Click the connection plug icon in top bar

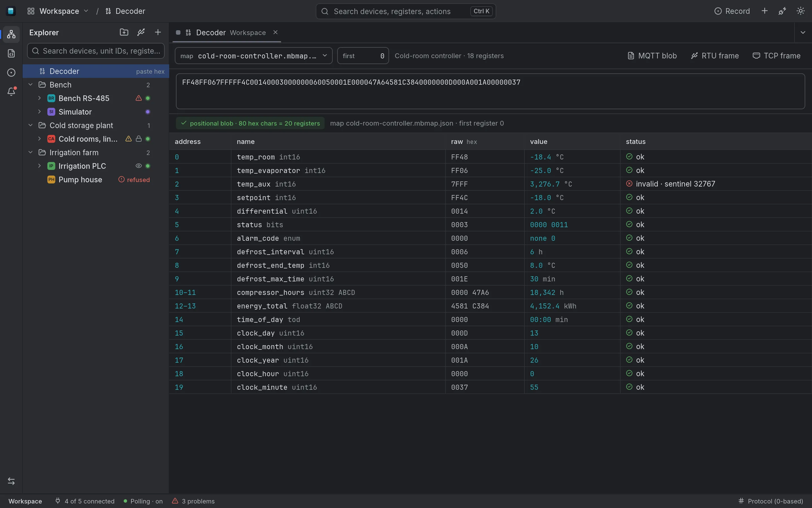tap(782, 11)
